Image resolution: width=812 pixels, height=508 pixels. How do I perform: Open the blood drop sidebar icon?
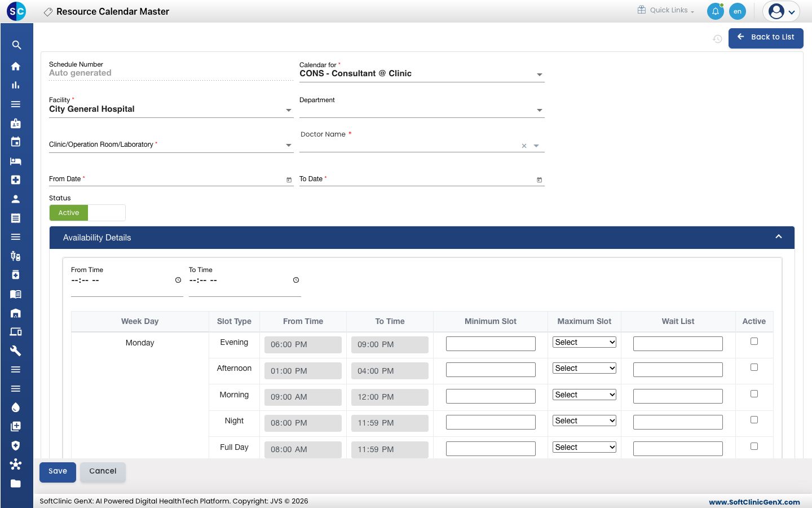(x=16, y=408)
